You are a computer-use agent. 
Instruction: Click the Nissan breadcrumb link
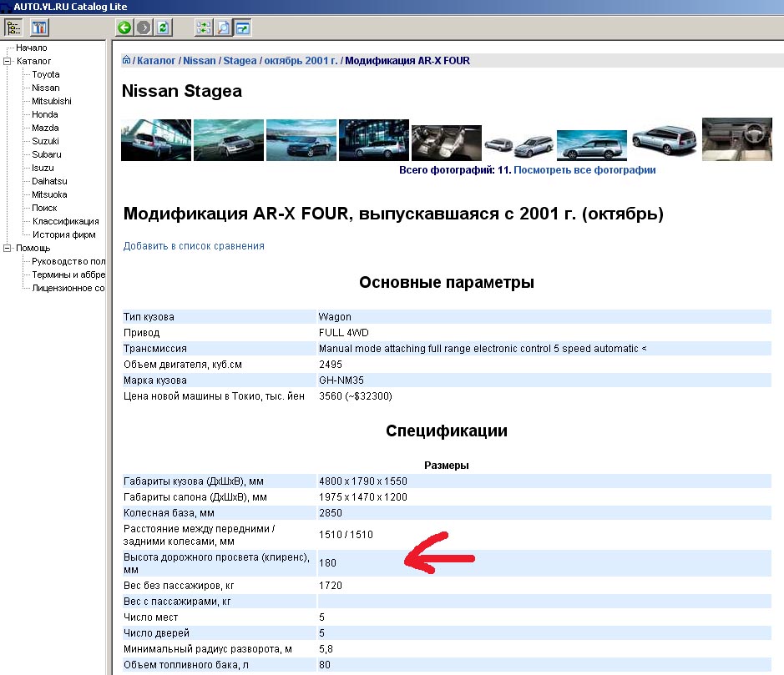click(x=200, y=61)
